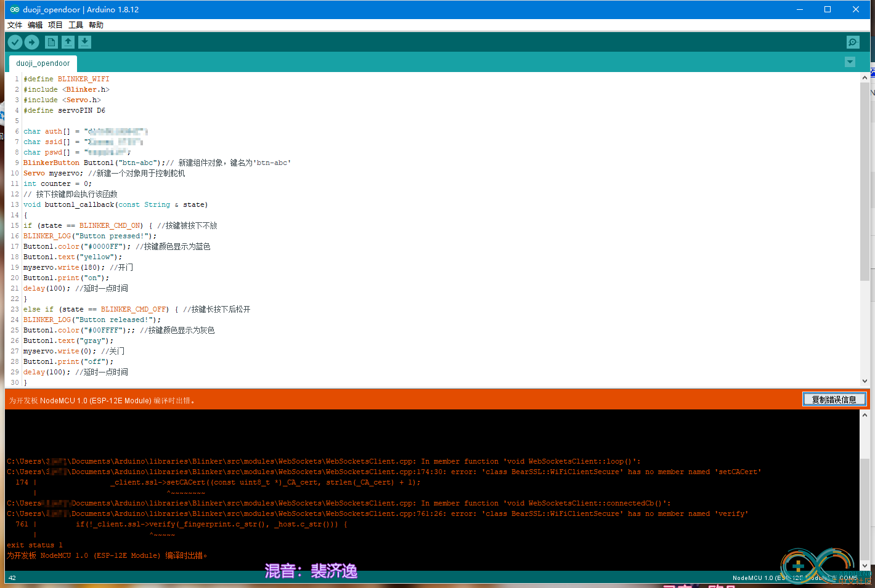875x588 pixels.
Task: Click the console scroll down arrow
Action: pos(865,565)
